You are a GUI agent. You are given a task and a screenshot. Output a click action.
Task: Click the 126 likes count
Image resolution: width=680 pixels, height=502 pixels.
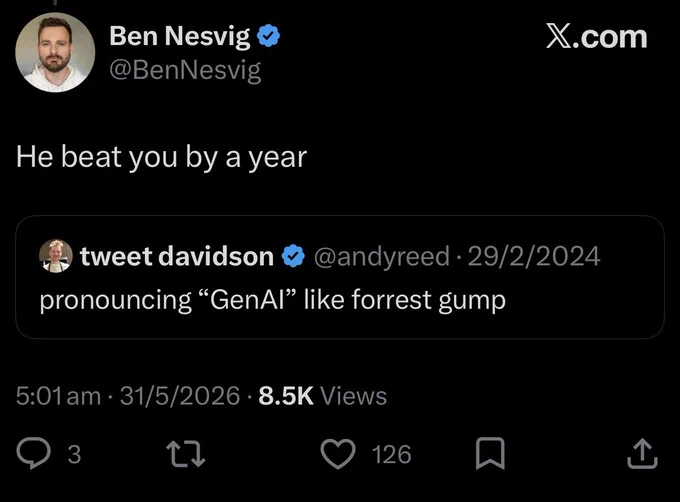click(x=392, y=454)
